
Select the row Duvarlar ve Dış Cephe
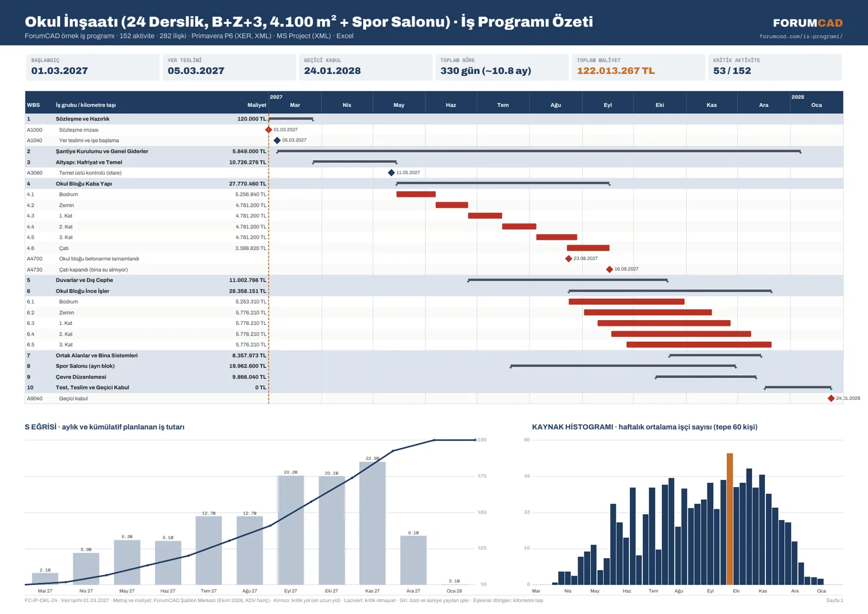[434, 280]
